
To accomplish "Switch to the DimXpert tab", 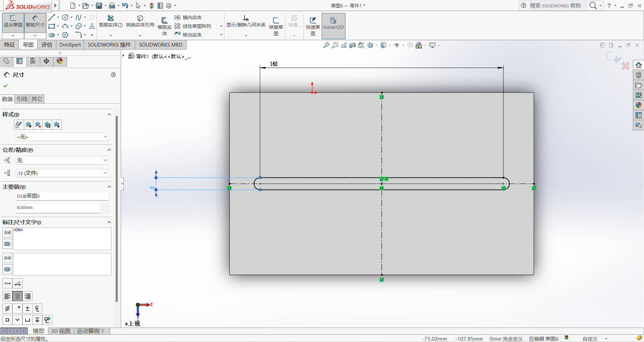I will tap(70, 45).
